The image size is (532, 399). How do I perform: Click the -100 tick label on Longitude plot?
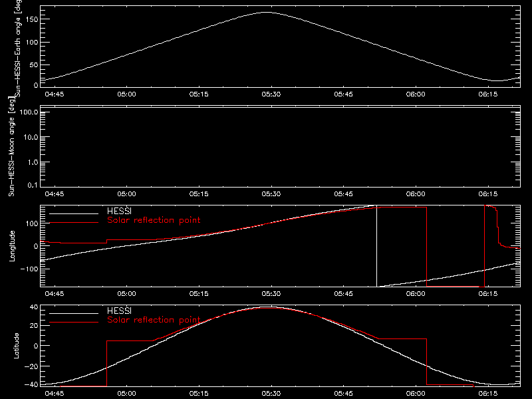(29, 269)
